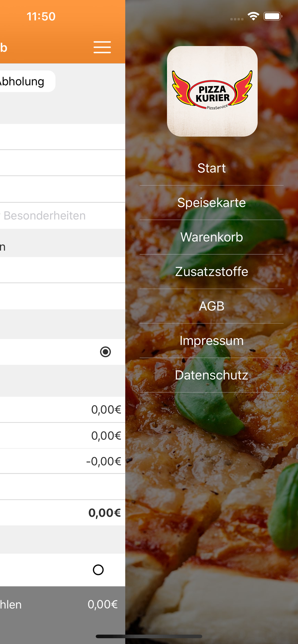Tap the Besonderheiten input field
The height and width of the screenshot is (644, 298).
[63, 215]
